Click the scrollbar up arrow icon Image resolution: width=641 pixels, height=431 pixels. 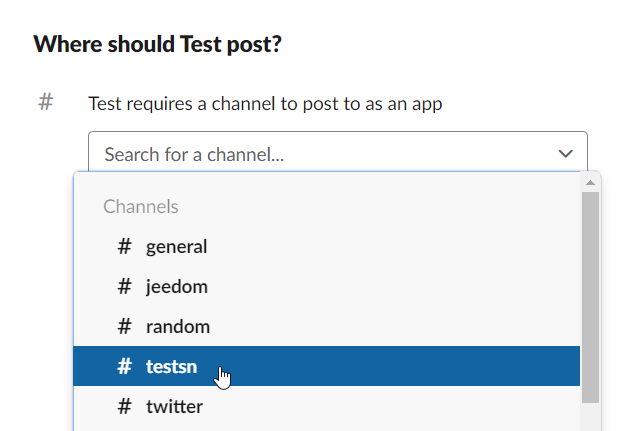[x=590, y=182]
